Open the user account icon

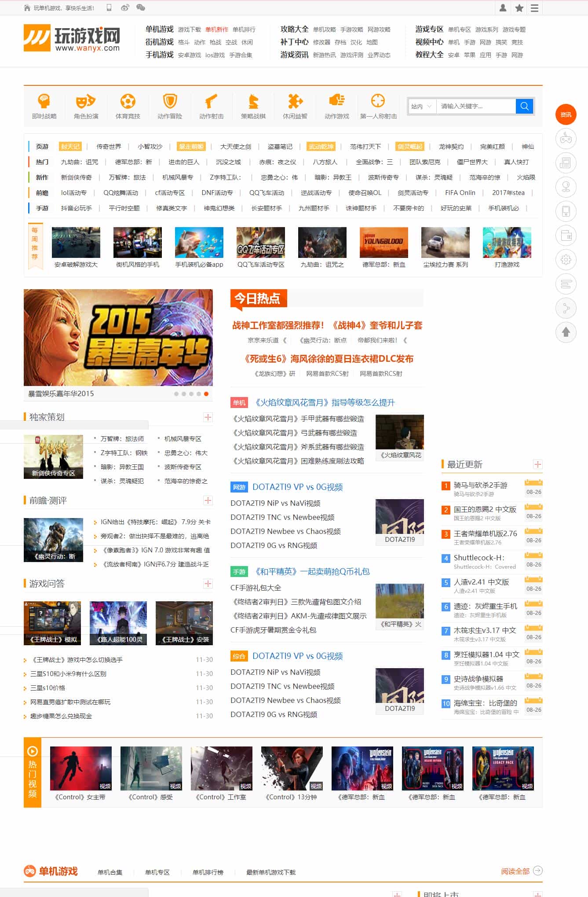click(x=503, y=8)
